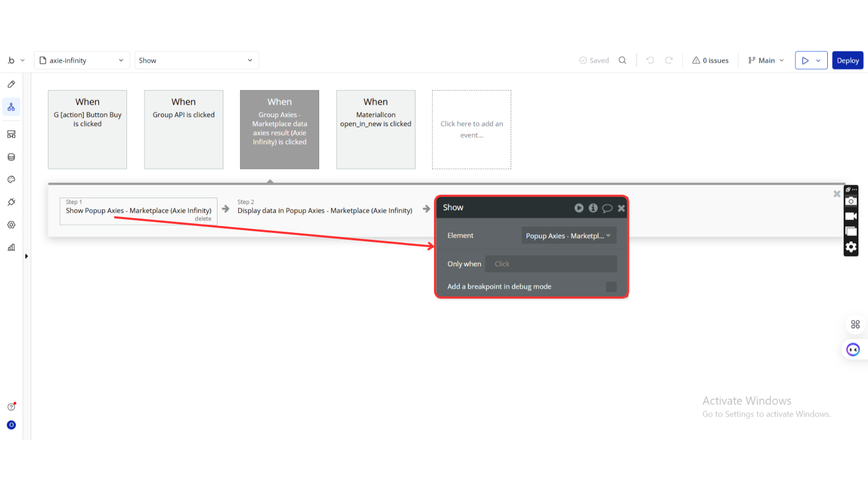Start video recording with camcorder icon
This screenshot has height=489, width=868.
(x=851, y=216)
